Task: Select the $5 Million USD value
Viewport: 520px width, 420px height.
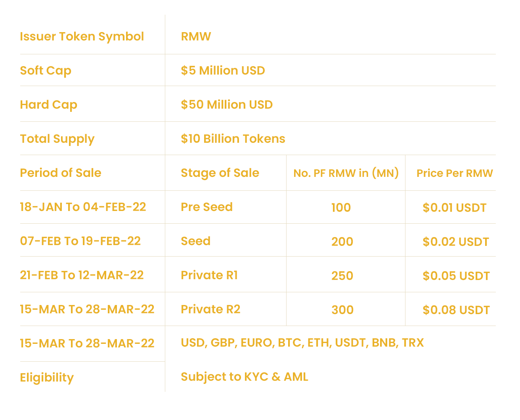Action: pos(223,71)
